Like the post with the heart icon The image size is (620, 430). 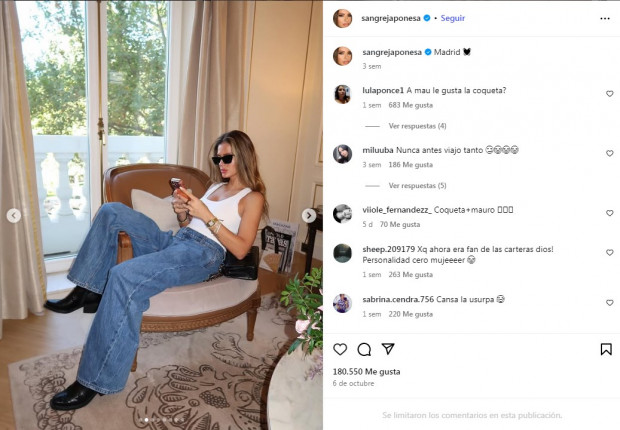coord(340,349)
